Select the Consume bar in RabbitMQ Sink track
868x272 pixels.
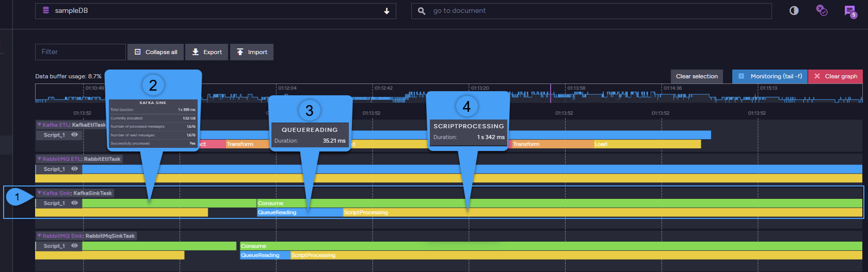click(x=551, y=246)
